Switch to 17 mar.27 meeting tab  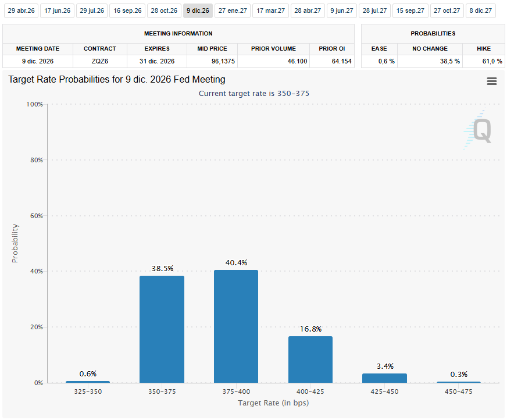[x=270, y=10]
